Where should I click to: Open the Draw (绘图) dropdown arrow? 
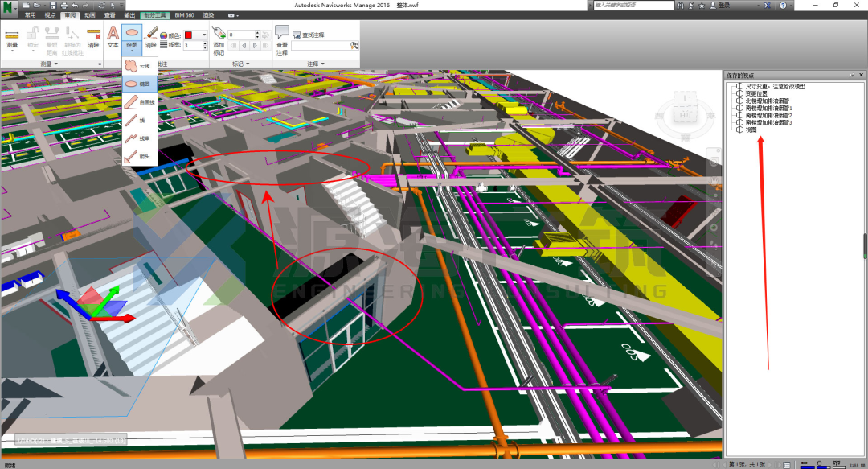(x=132, y=51)
